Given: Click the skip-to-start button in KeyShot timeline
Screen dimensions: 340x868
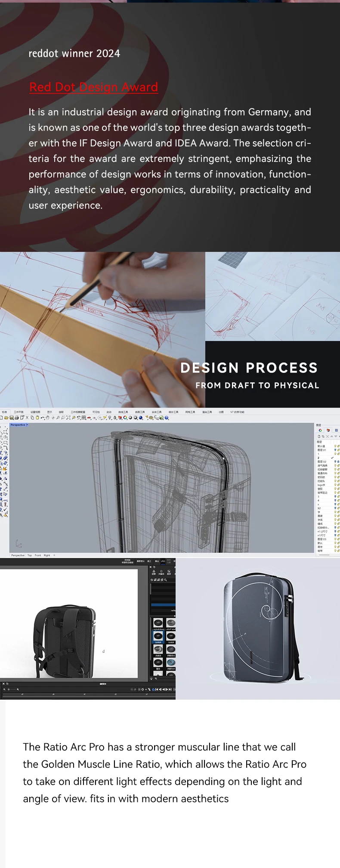Looking at the screenshot, I should [x=157, y=689].
